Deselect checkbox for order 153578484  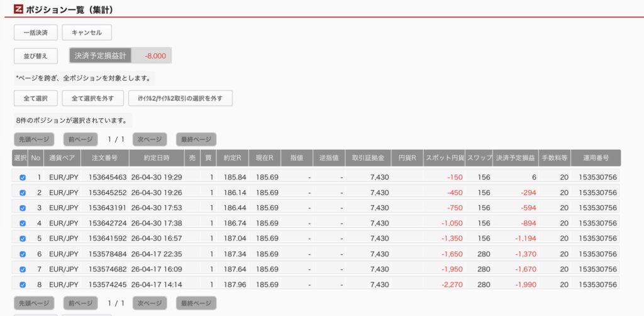23,254
